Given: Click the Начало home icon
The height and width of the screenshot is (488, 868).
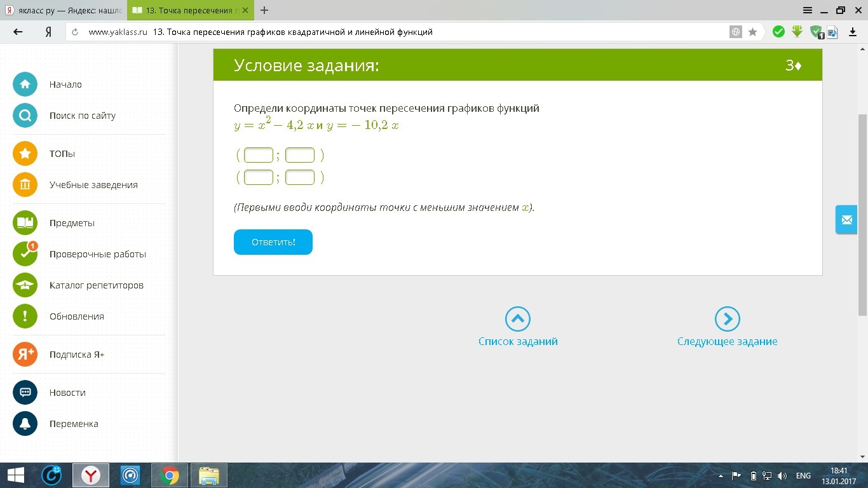Looking at the screenshot, I should (x=25, y=85).
